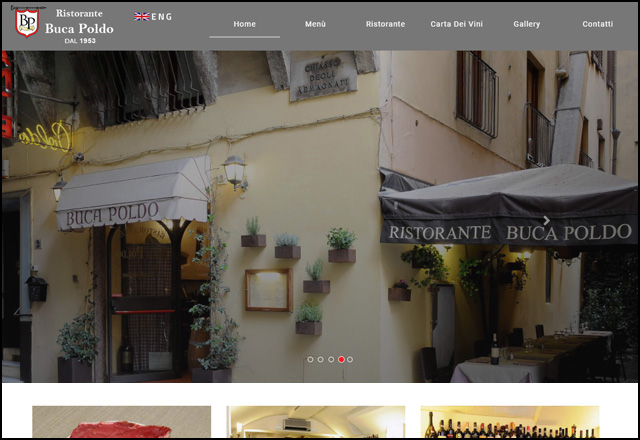Click the British flag language icon
The height and width of the screenshot is (440, 640).
[x=142, y=16]
